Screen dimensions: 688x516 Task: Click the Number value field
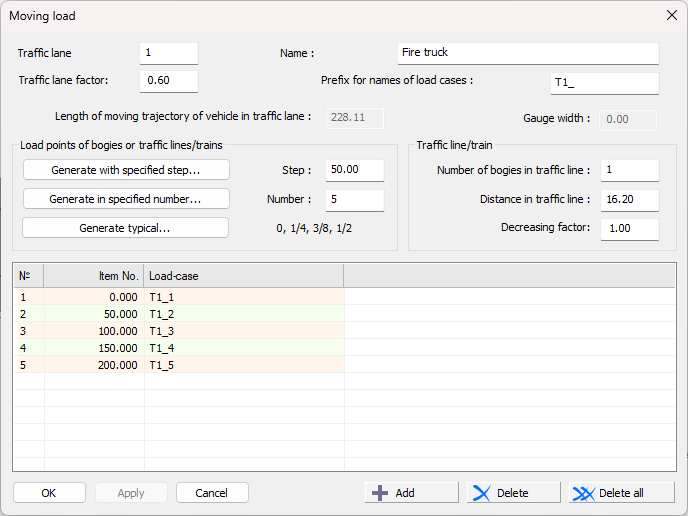[354, 200]
